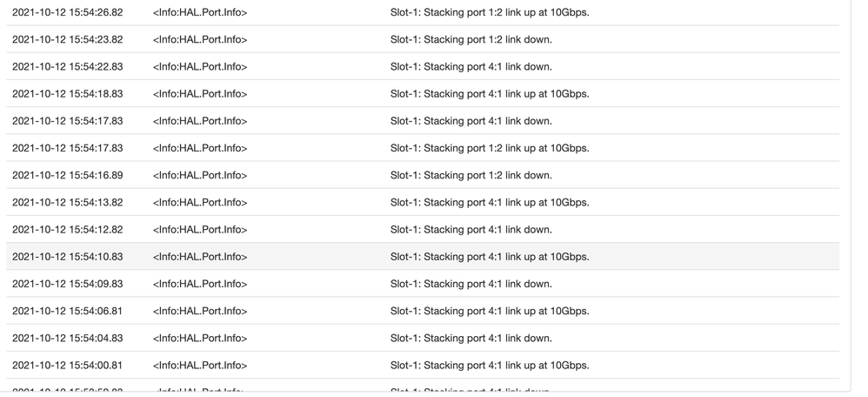868x397 pixels.
Task: Select the link down message at 15:54:22.83
Action: pos(471,67)
